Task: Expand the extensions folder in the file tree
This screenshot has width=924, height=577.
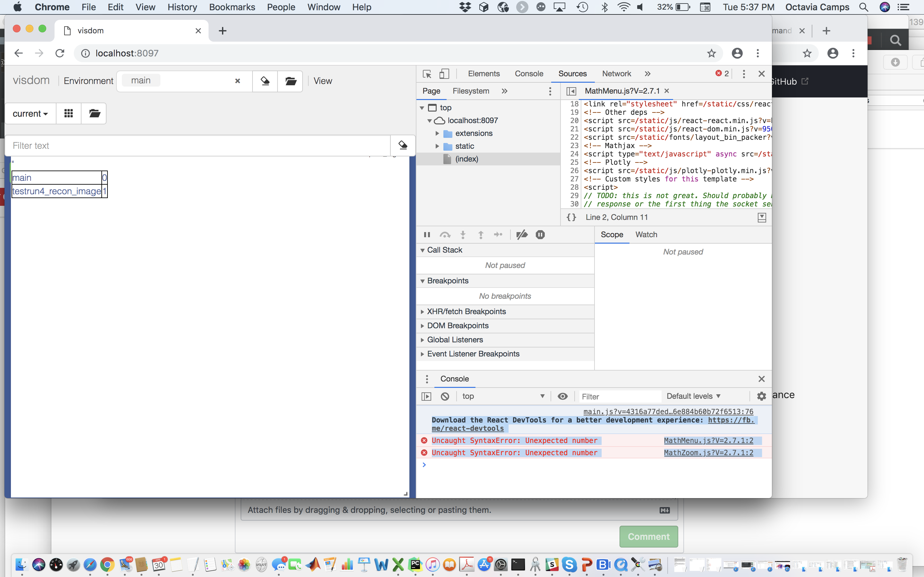Action: 438,133
